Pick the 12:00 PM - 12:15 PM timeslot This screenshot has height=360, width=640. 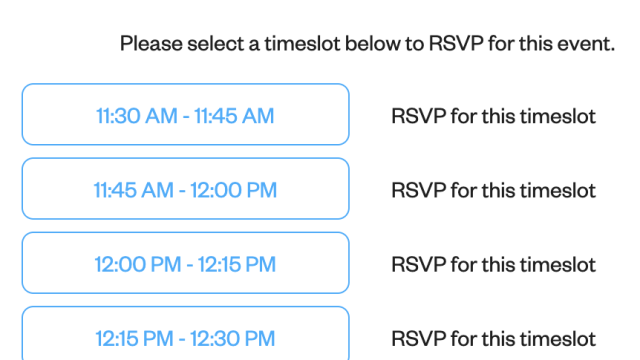point(186,263)
